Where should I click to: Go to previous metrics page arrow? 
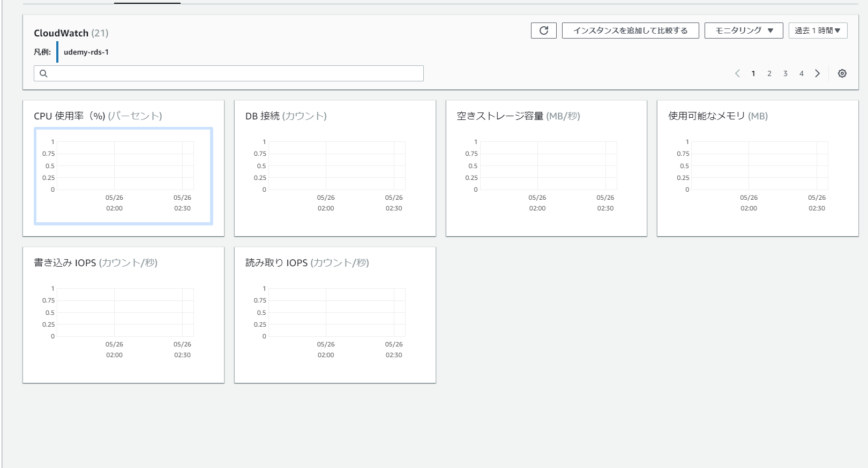pos(737,73)
